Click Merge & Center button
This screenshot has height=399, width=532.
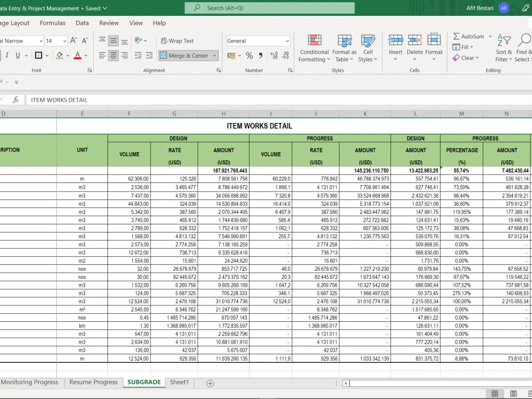pos(184,55)
